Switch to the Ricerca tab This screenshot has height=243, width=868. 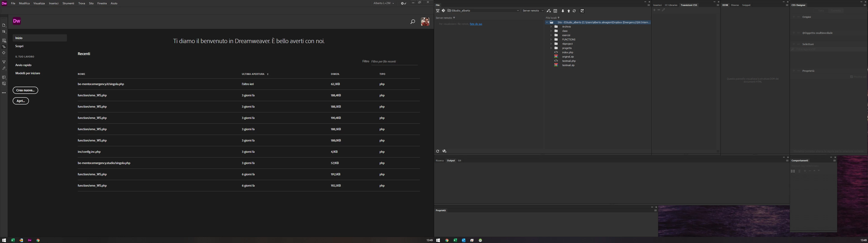[x=440, y=161]
